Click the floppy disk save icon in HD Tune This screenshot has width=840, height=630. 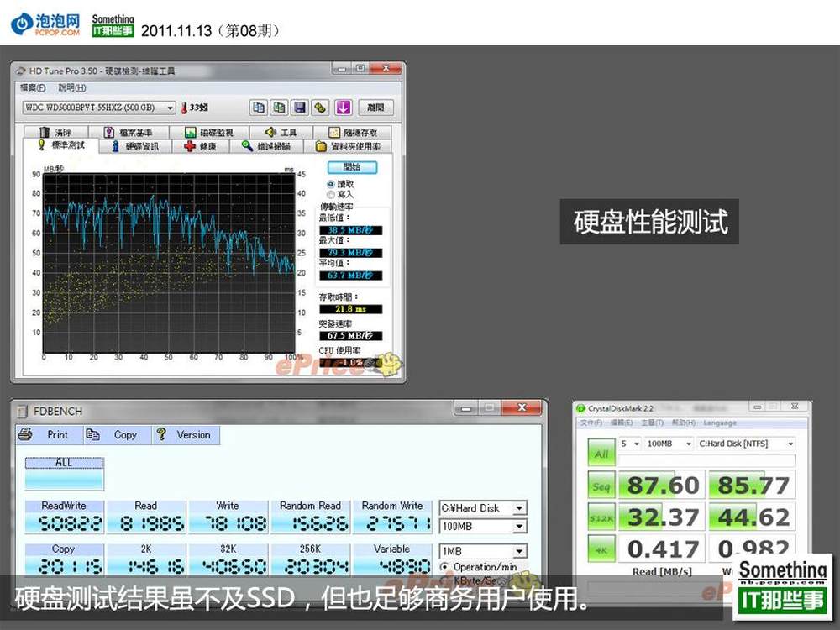click(x=300, y=108)
